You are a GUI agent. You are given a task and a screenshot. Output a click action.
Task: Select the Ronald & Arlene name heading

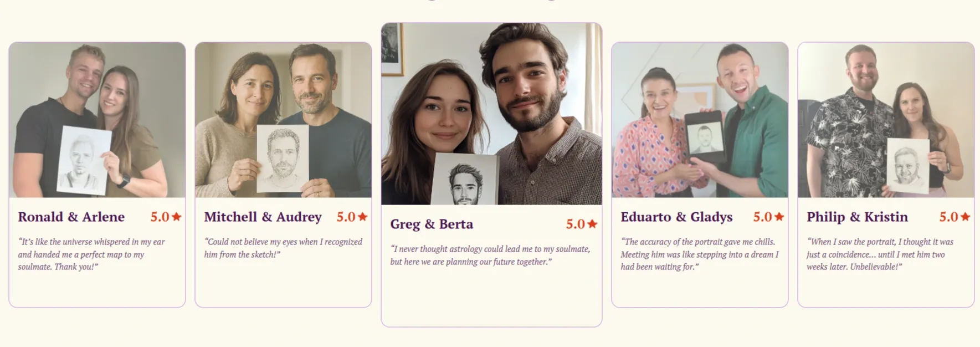pos(71,217)
